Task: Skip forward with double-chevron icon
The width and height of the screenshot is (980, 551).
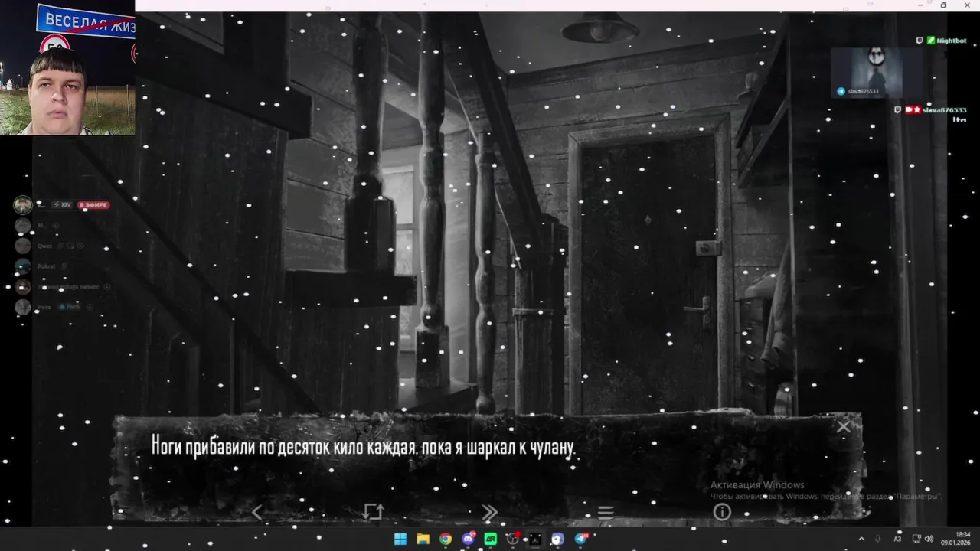Action: [x=489, y=512]
